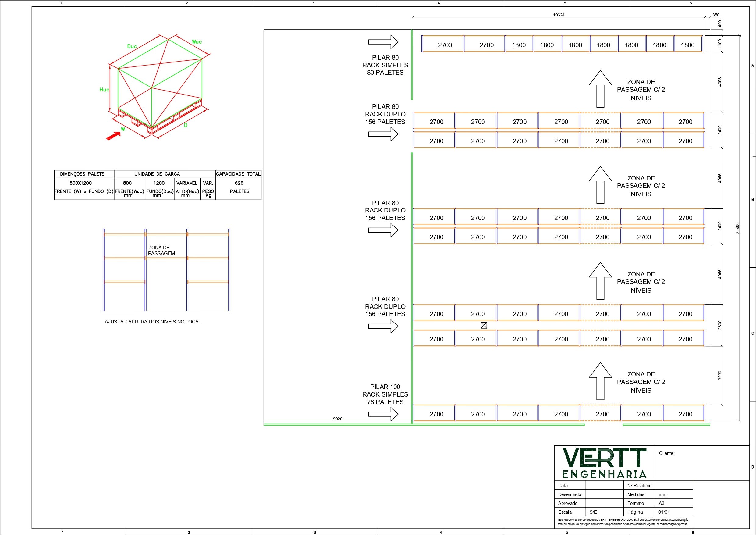Screen dimensions: 756x535
Task: Select the up arrow in bottommost passage zone
Action: pos(600,381)
